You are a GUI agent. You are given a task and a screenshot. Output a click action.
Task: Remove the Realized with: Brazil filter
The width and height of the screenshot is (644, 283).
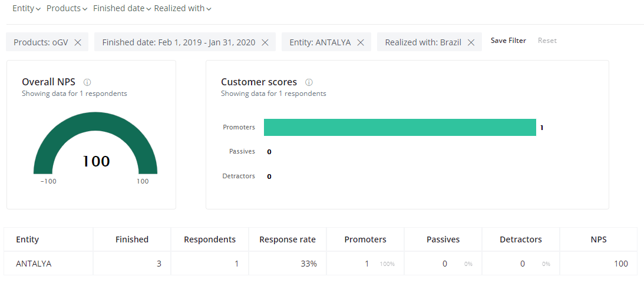coord(471,42)
